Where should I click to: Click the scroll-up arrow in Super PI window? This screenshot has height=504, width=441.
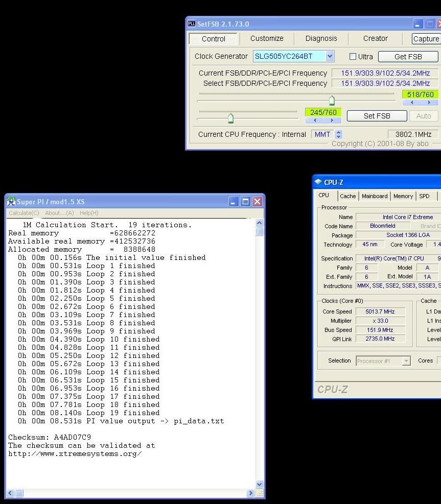259,222
